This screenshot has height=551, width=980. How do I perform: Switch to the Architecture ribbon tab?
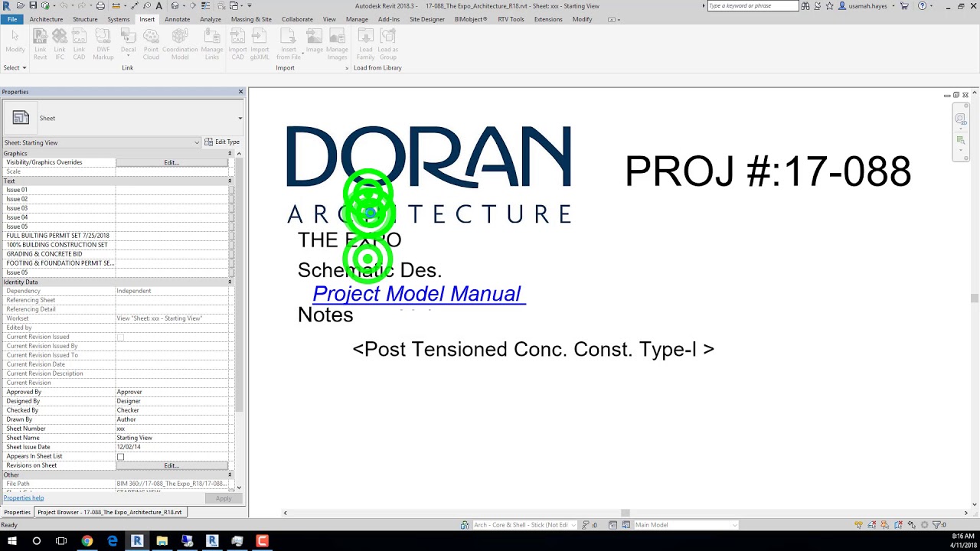tap(46, 19)
